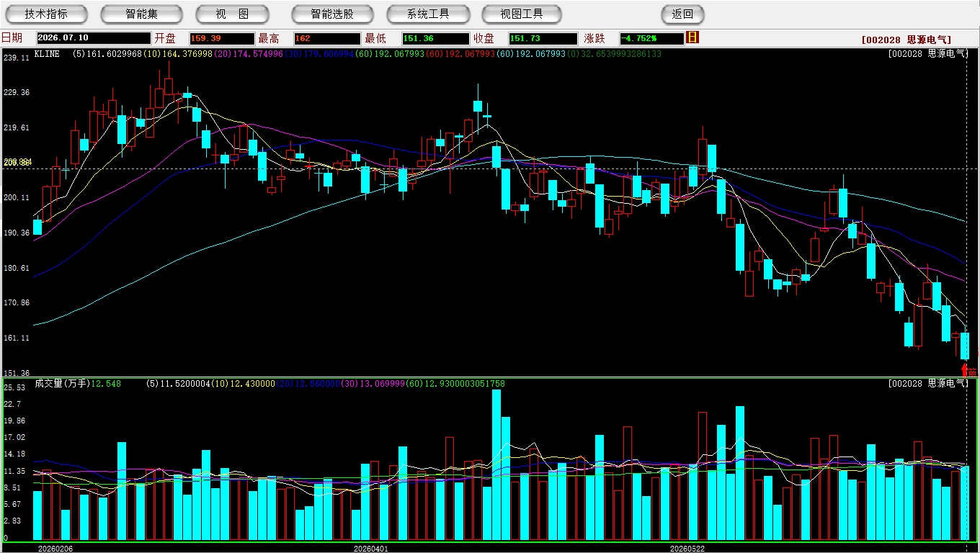
Task: Click the price axis label 190.36
Action: coord(17,233)
